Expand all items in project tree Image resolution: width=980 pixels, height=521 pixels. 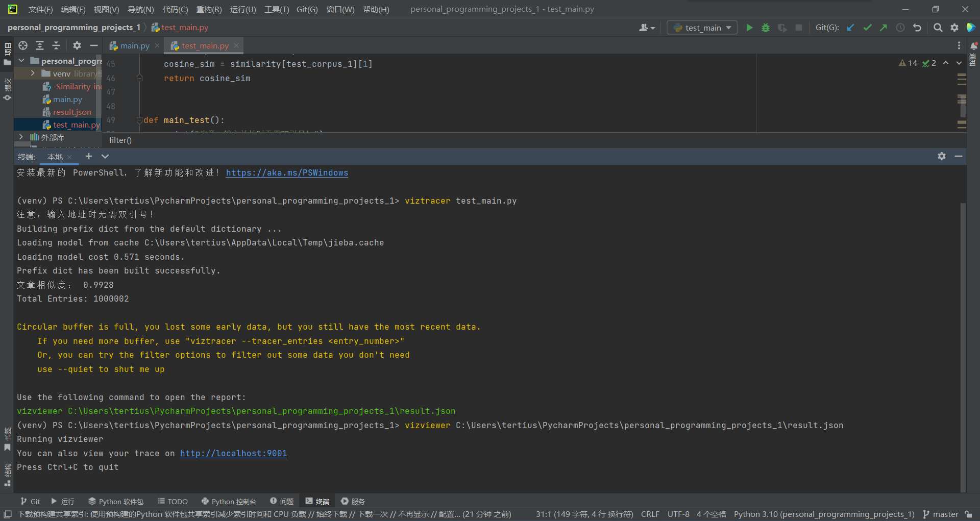click(40, 45)
